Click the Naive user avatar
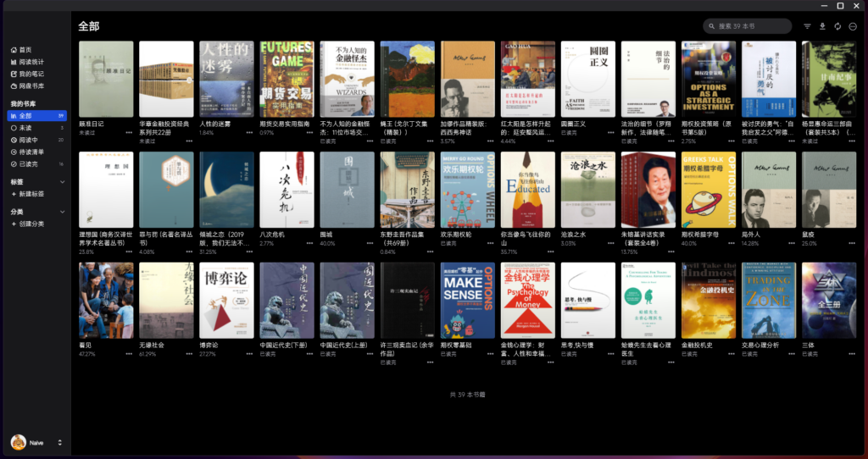 click(x=17, y=442)
